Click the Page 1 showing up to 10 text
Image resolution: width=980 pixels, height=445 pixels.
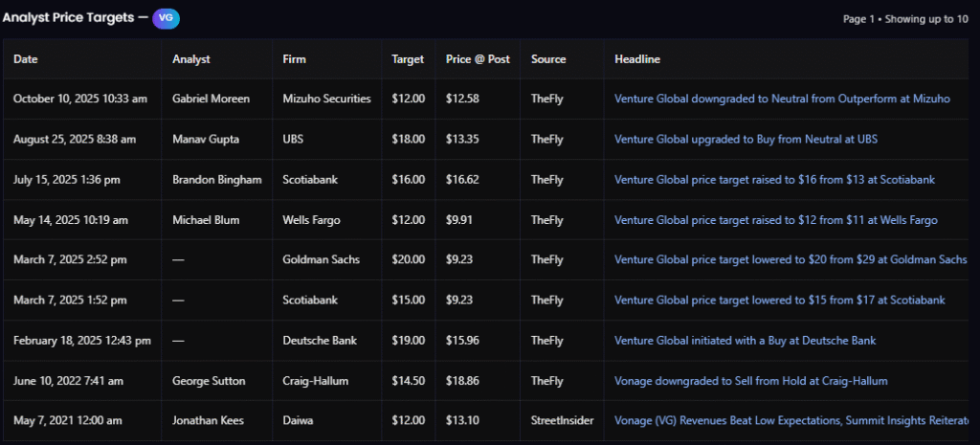pos(904,19)
